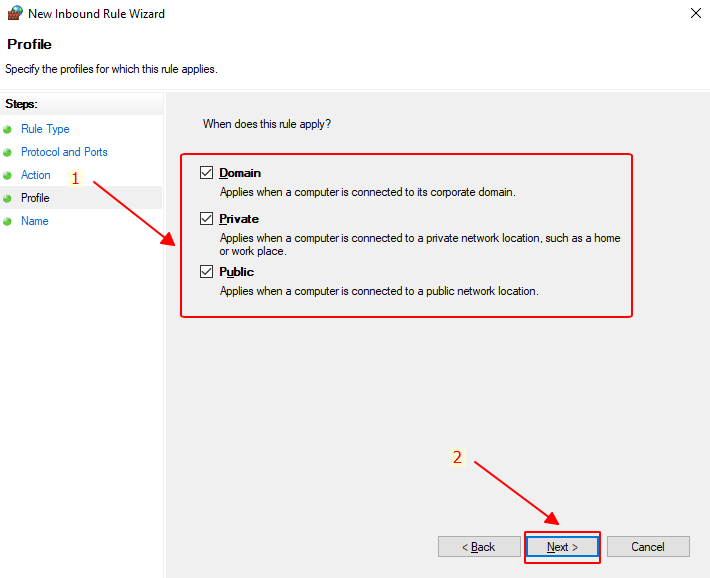The image size is (710, 578).
Task: Select the Profile step in sidebar
Action: point(35,198)
